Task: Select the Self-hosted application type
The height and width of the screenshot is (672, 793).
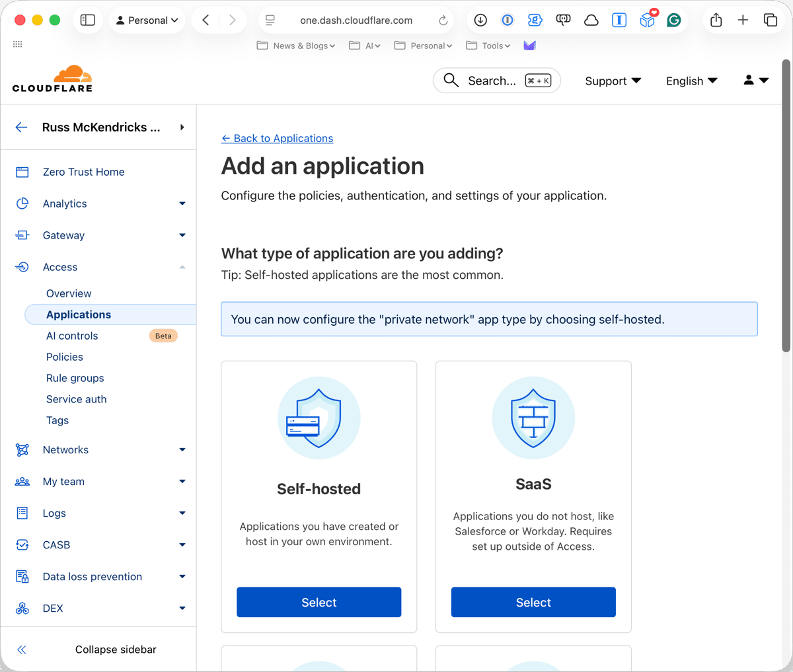Action: pos(319,602)
